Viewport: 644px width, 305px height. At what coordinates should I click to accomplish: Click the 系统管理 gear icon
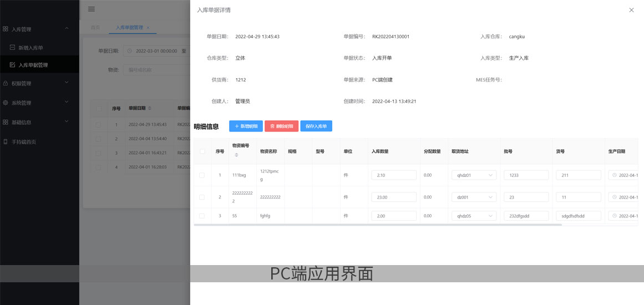coord(5,103)
